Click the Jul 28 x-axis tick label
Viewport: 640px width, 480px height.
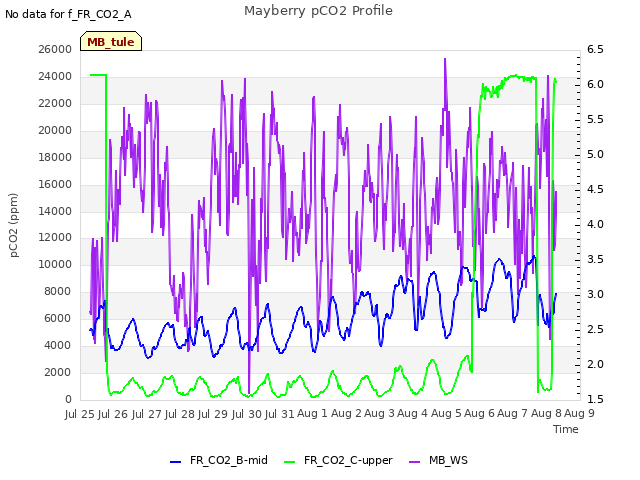point(180,414)
